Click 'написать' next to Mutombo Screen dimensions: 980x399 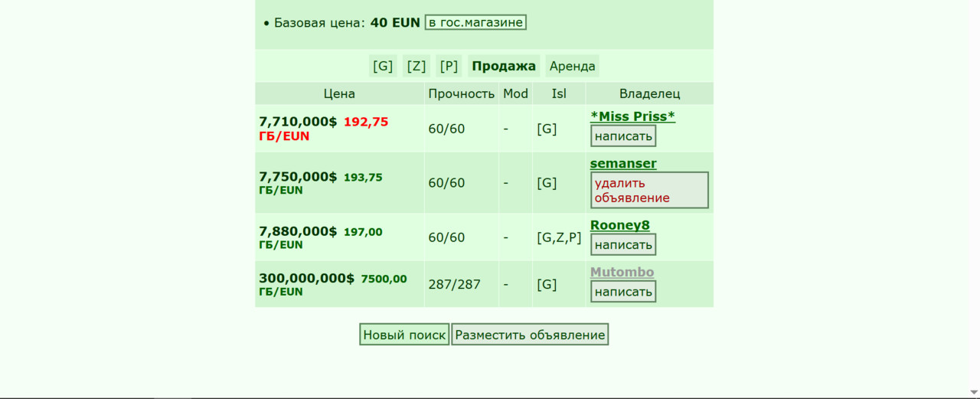point(623,292)
